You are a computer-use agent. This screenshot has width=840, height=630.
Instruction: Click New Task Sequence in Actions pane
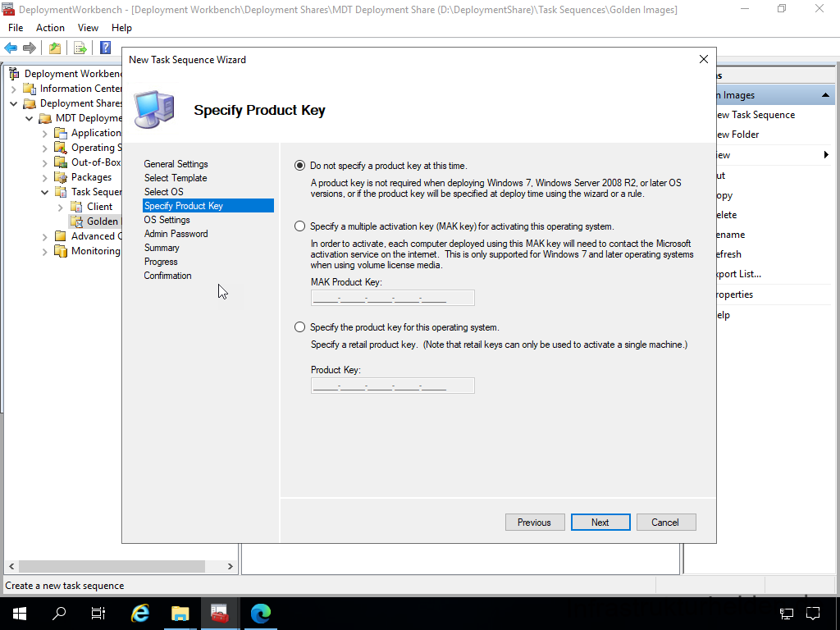(756, 115)
